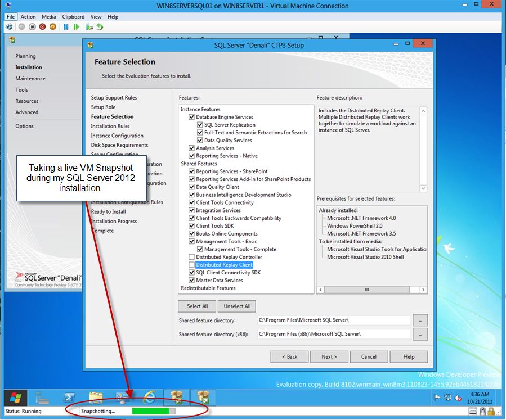Select Tools in Installation Center sidebar
Screen dimensions: 506x420
(x=21, y=90)
